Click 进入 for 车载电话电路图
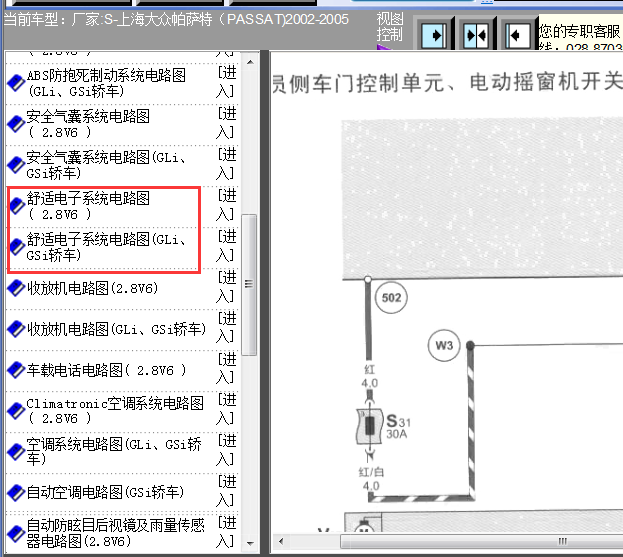 (226, 369)
